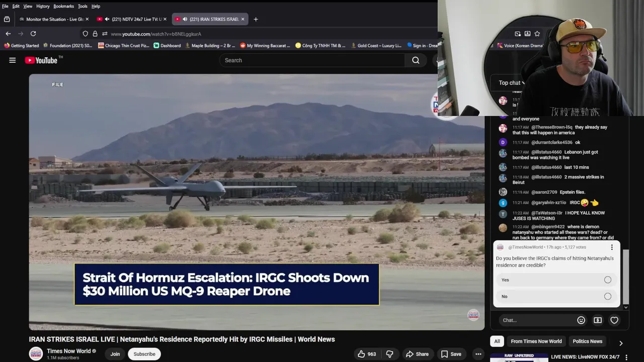The width and height of the screenshot is (644, 362).
Task: Open the File menu
Action: point(5,6)
